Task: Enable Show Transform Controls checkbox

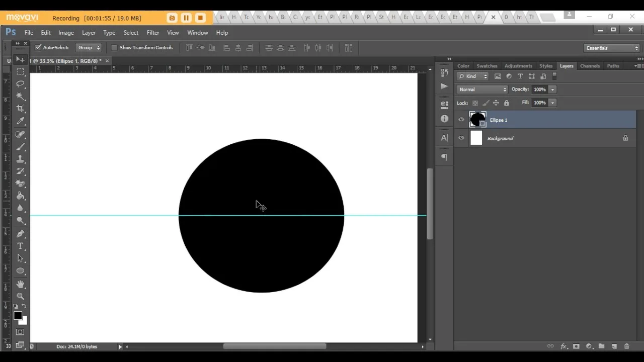Action: pos(114,48)
